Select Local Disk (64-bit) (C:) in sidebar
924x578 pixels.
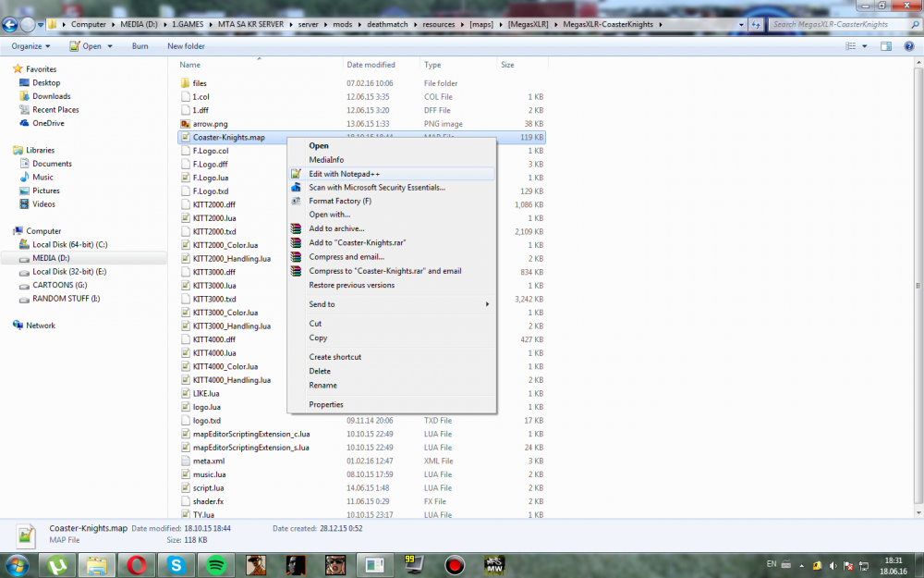(x=69, y=245)
